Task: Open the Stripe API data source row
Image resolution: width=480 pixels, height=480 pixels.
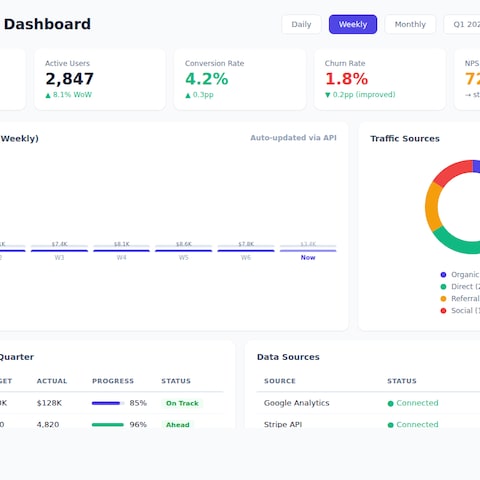Action: 368,424
